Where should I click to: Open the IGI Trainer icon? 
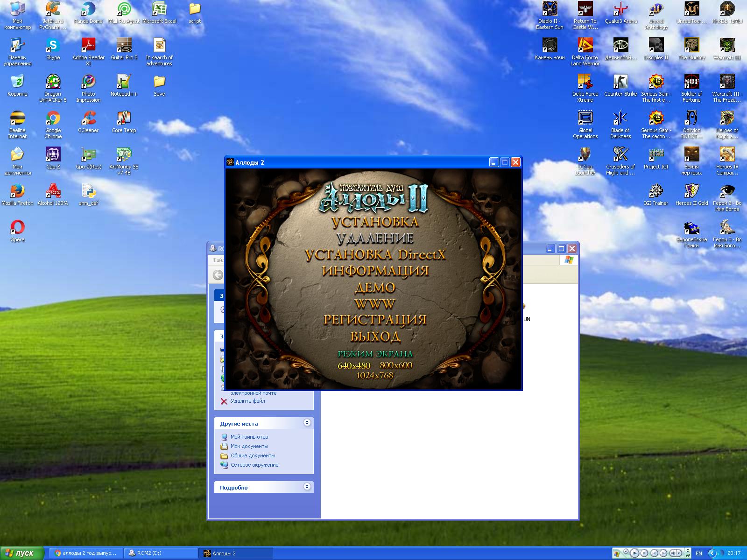(656, 195)
